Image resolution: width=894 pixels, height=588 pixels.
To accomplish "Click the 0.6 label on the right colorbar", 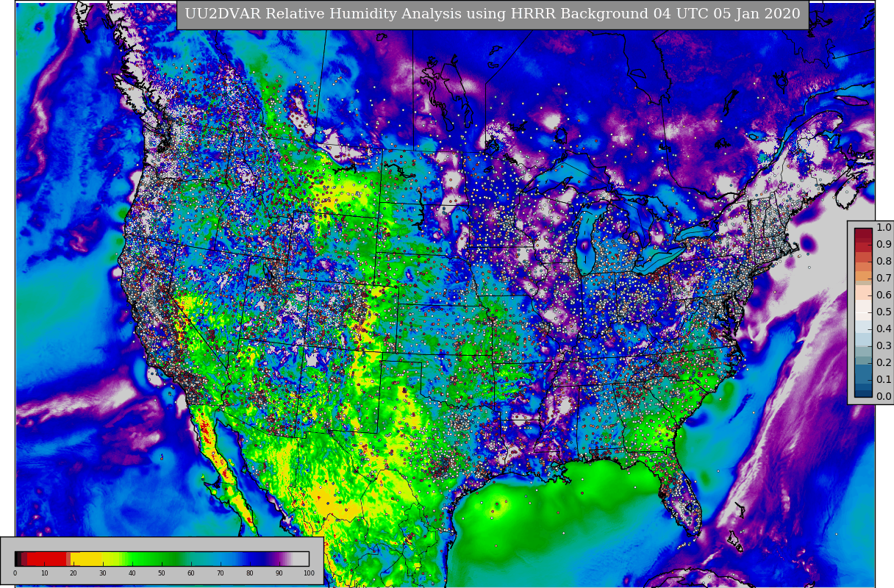I will click(884, 295).
